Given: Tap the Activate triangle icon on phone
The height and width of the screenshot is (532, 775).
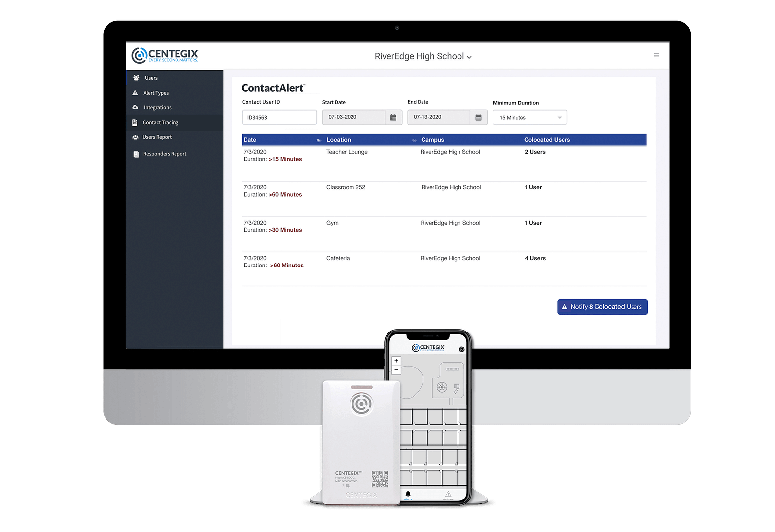Looking at the screenshot, I should (x=448, y=494).
